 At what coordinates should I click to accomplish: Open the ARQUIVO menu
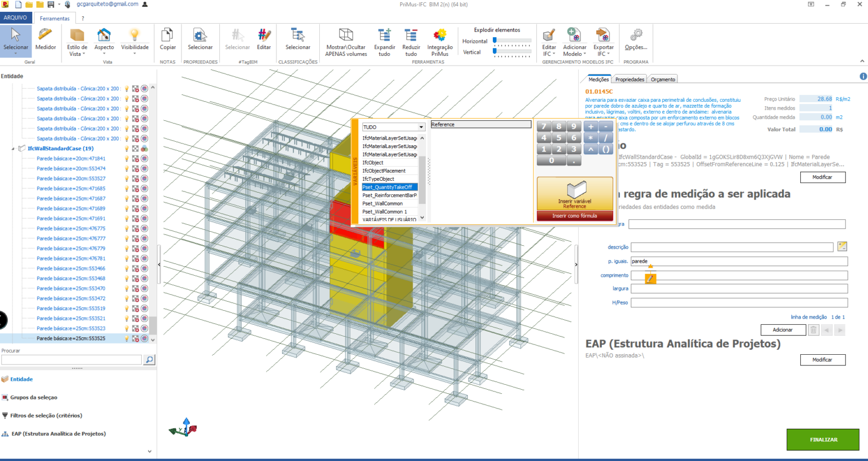click(x=16, y=18)
